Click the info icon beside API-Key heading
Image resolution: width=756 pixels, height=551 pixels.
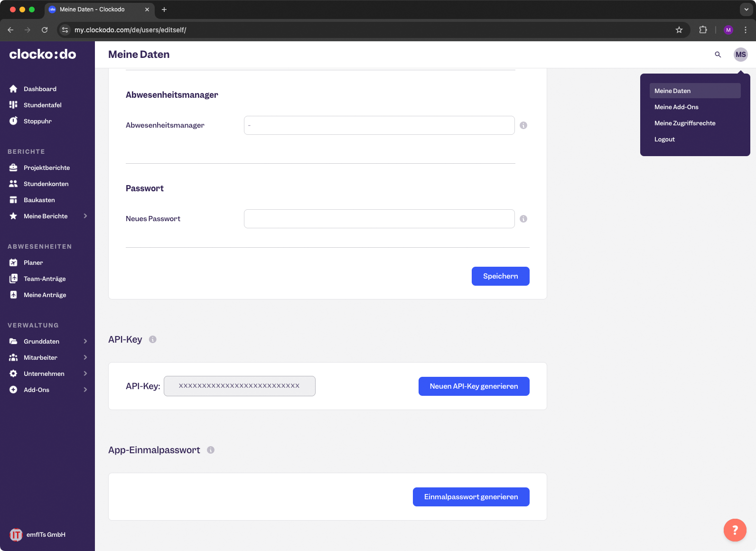pos(153,339)
